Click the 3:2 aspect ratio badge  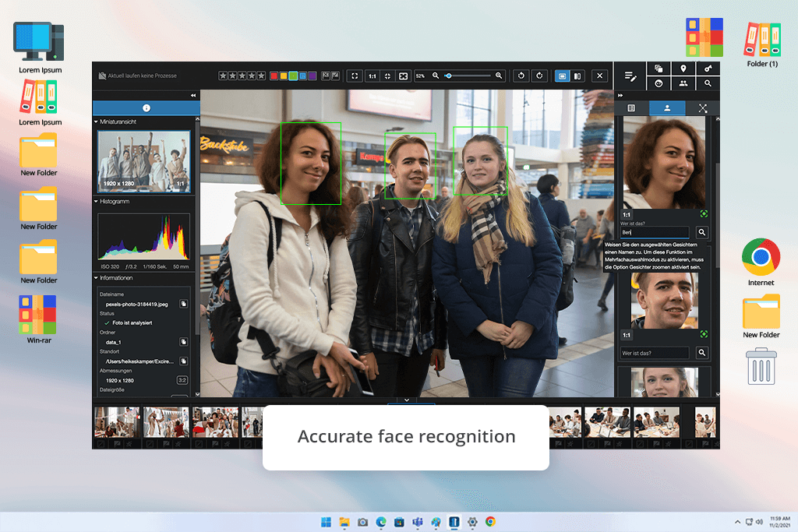[x=182, y=380]
